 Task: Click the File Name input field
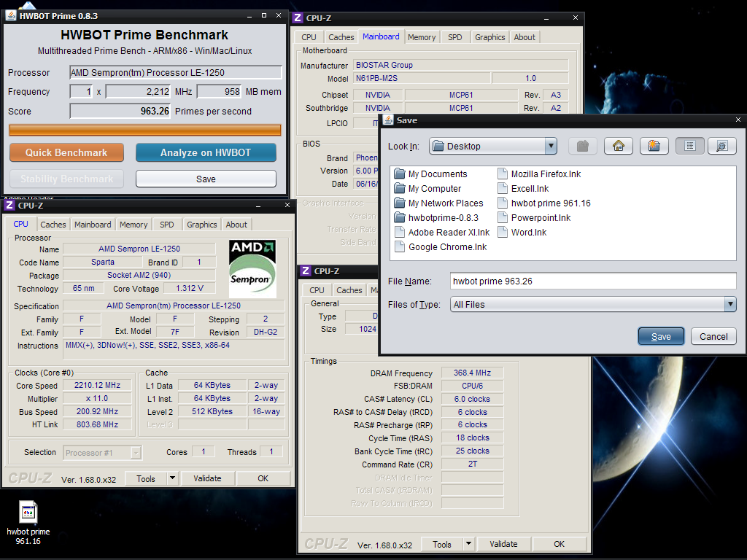tap(593, 281)
